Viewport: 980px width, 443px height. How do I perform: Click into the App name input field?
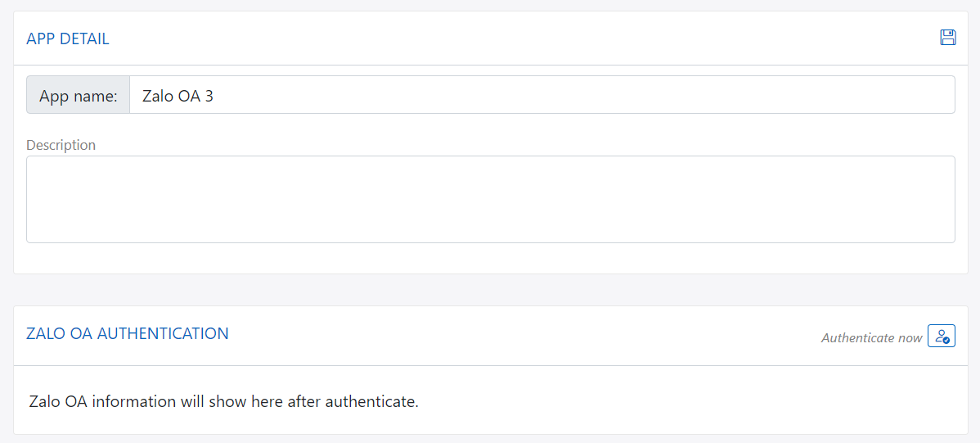point(542,95)
